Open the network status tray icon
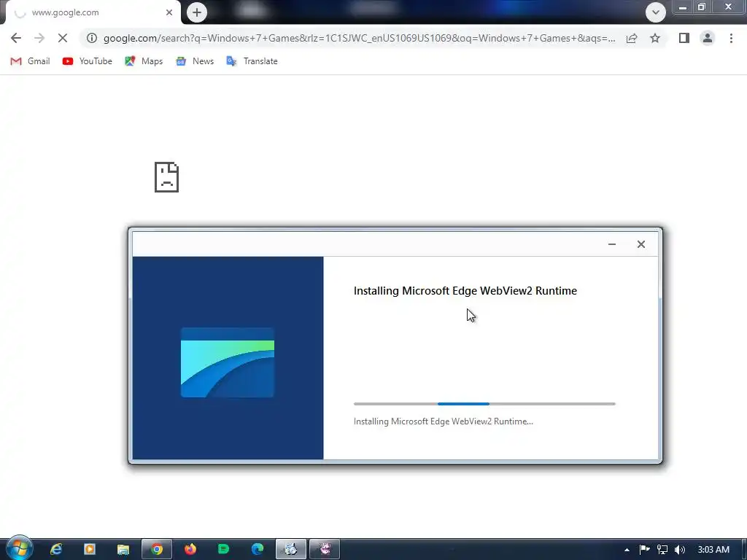The width and height of the screenshot is (747, 560). tap(662, 550)
